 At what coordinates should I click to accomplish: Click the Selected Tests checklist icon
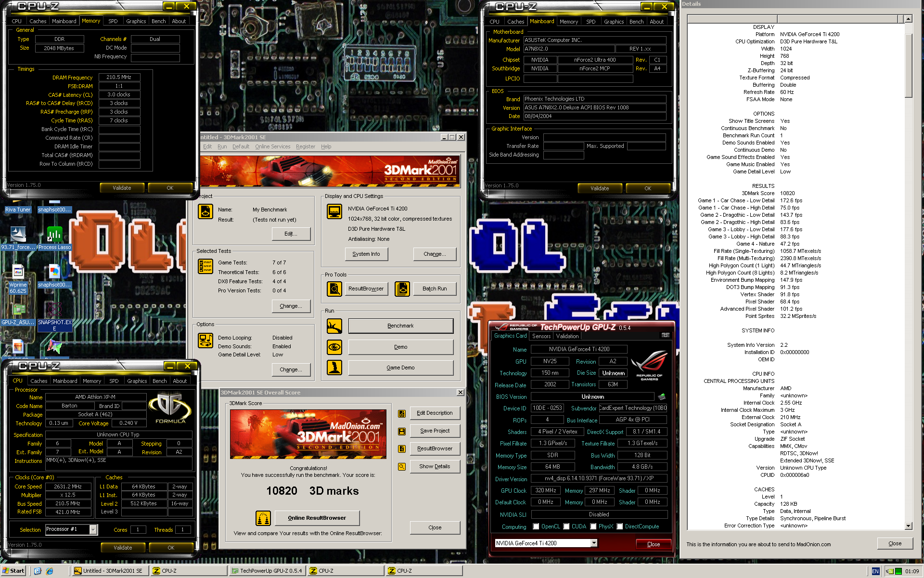click(205, 266)
